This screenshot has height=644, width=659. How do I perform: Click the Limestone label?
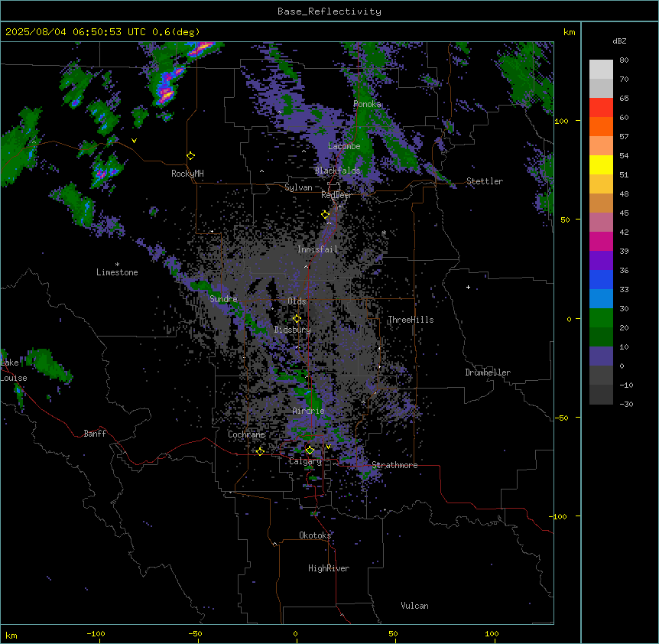click(x=117, y=272)
